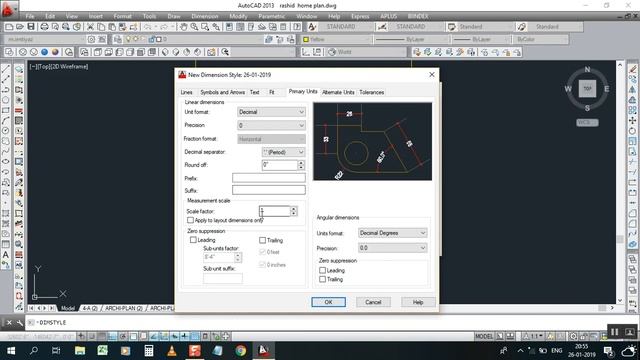The height and width of the screenshot is (360, 640).
Task: Switch to the Alternate Units tab
Action: click(x=338, y=92)
